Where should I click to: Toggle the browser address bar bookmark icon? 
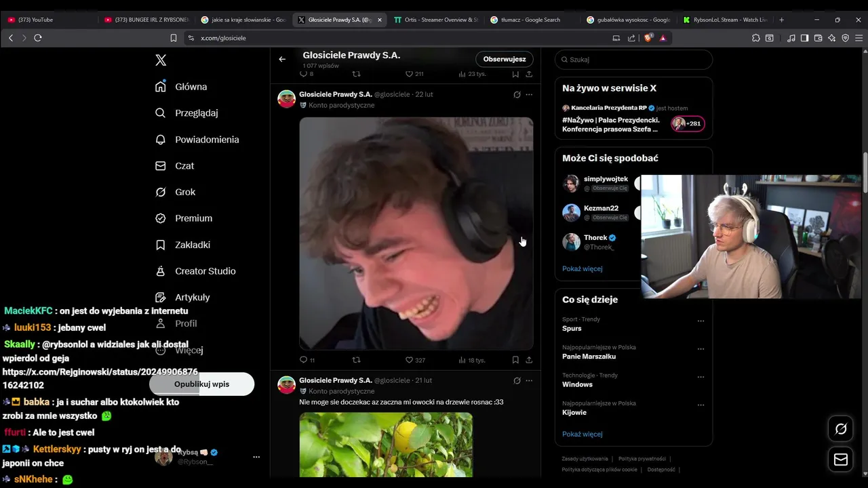(x=174, y=38)
